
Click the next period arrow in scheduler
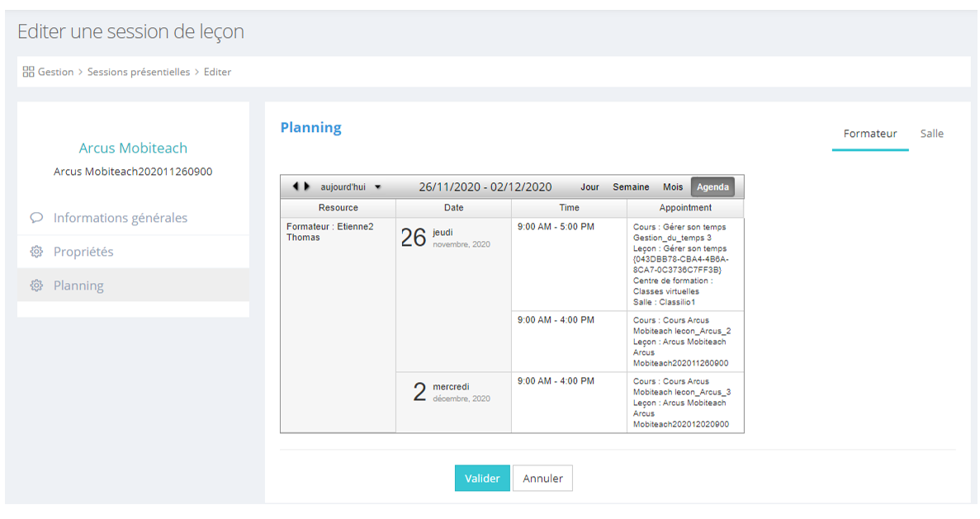(x=307, y=187)
